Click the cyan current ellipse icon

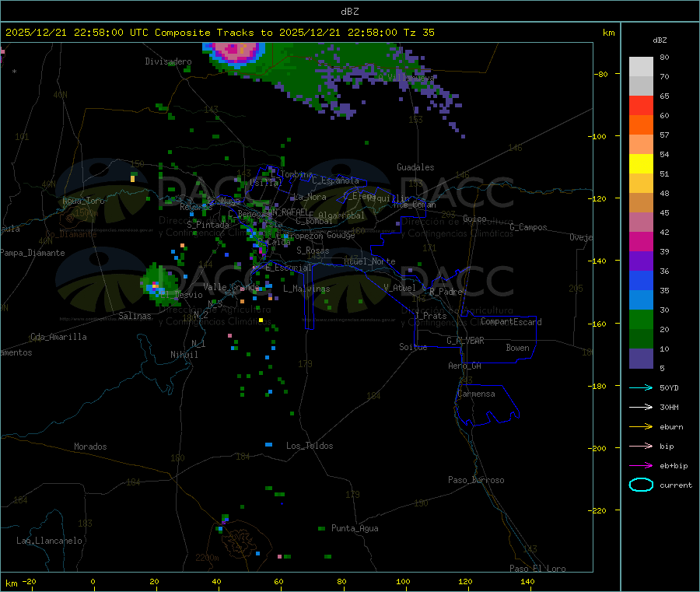(x=641, y=485)
